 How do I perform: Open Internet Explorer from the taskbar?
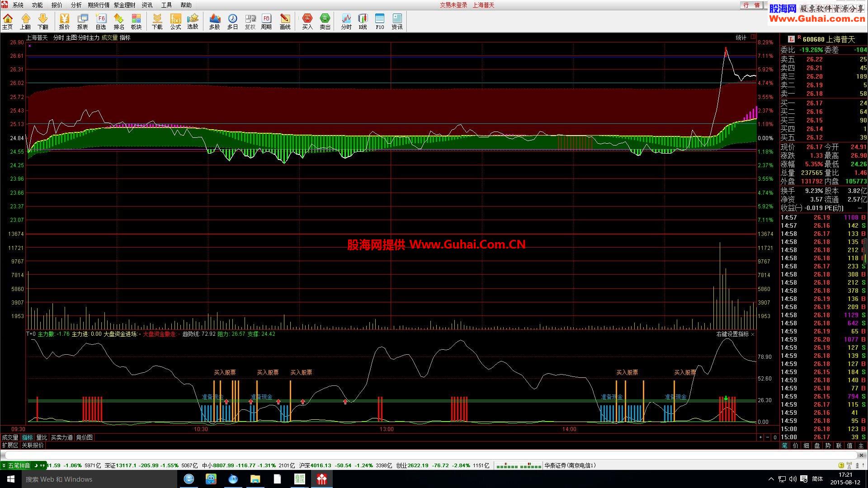click(189, 479)
